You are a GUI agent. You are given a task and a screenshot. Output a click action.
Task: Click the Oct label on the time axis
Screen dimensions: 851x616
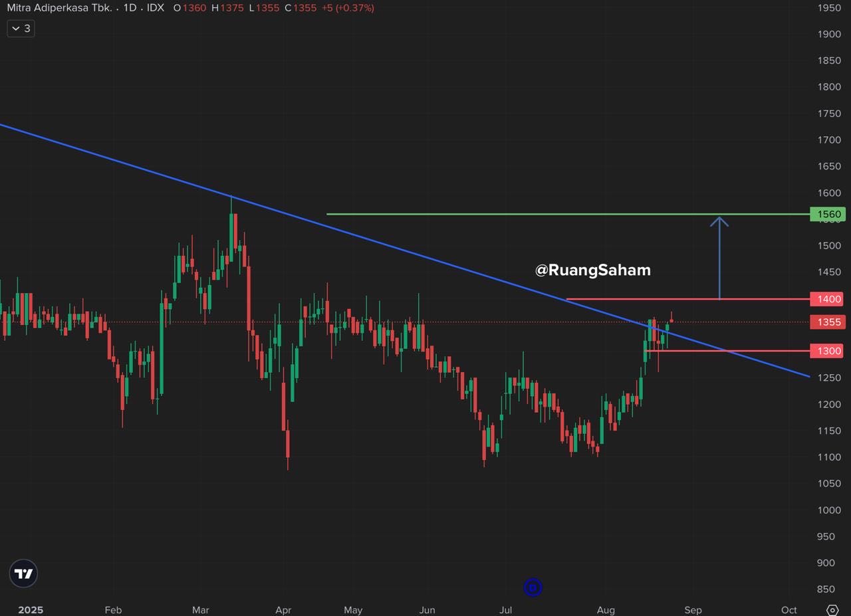pyautogui.click(x=789, y=610)
